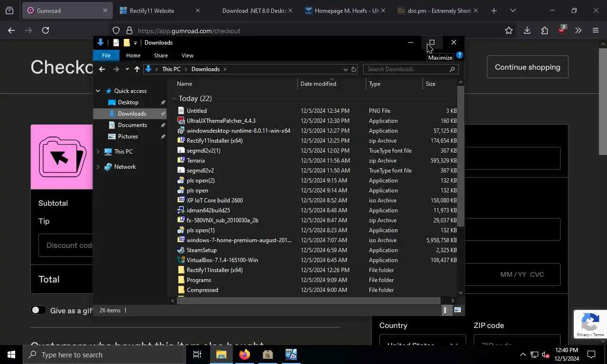Open the notification center icon
The height and width of the screenshot is (364, 607).
(x=591, y=355)
